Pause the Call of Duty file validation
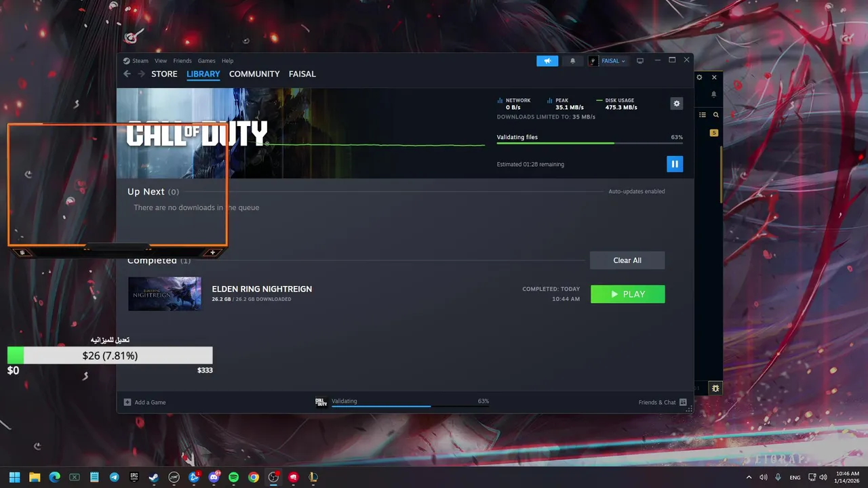This screenshot has width=868, height=488. tap(674, 164)
